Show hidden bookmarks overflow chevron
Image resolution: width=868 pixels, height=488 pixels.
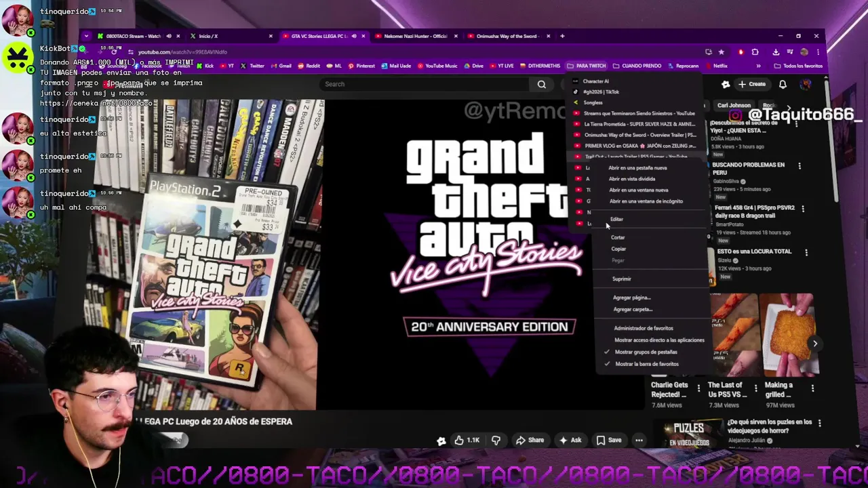click(758, 66)
